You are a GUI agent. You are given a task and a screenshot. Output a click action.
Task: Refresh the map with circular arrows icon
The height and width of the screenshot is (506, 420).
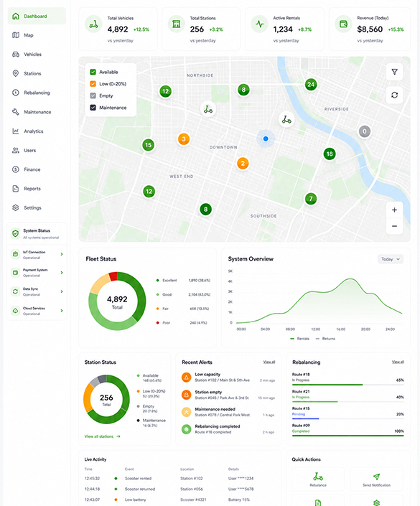(x=394, y=95)
